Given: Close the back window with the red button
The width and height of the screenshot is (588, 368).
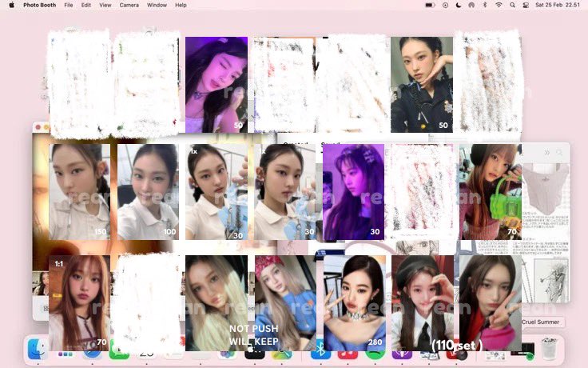Looking at the screenshot, I should pos(38,127).
